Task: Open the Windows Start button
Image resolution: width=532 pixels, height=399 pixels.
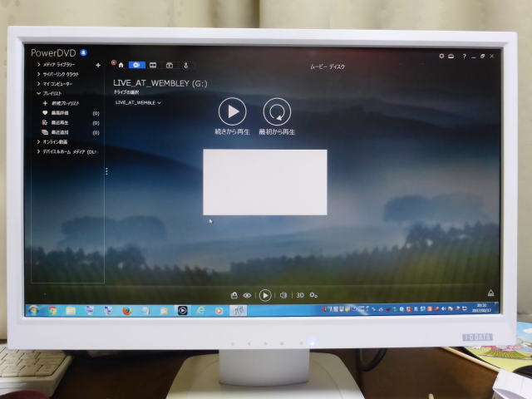Action: click(x=33, y=310)
